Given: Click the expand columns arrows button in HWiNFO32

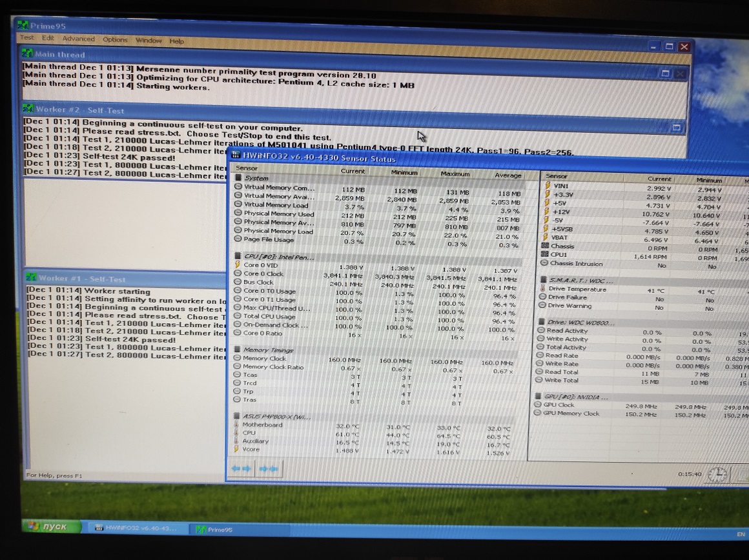Looking at the screenshot, I should pos(241,468).
